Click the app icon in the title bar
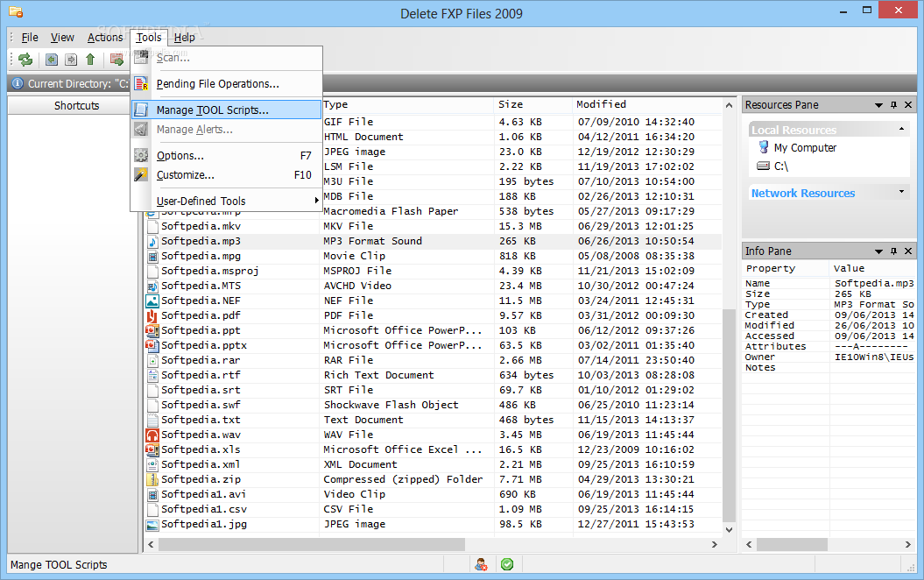This screenshot has width=924, height=580. tap(16, 11)
